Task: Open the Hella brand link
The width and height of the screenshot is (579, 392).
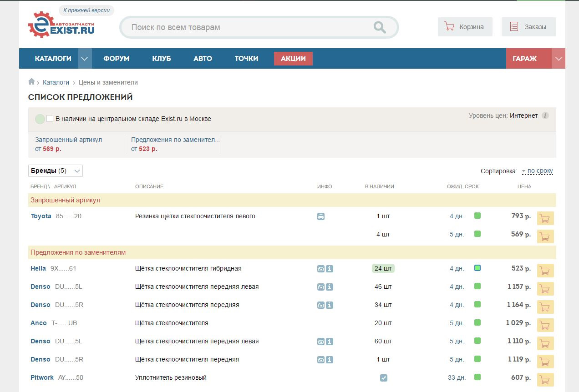Action: (x=38, y=268)
